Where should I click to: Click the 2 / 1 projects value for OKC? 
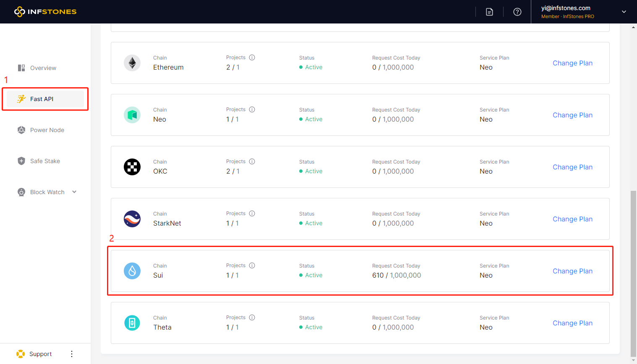point(233,172)
